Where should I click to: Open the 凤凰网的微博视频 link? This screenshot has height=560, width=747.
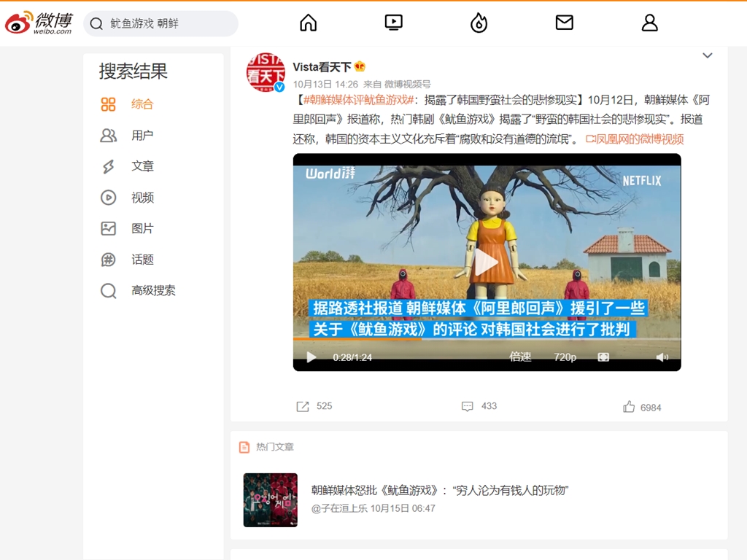[x=635, y=139]
